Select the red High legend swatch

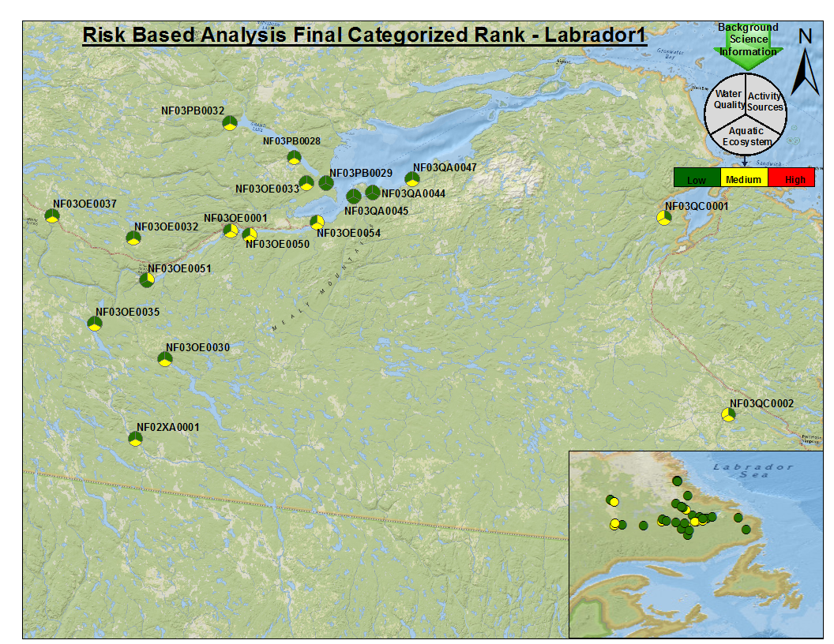(791, 178)
